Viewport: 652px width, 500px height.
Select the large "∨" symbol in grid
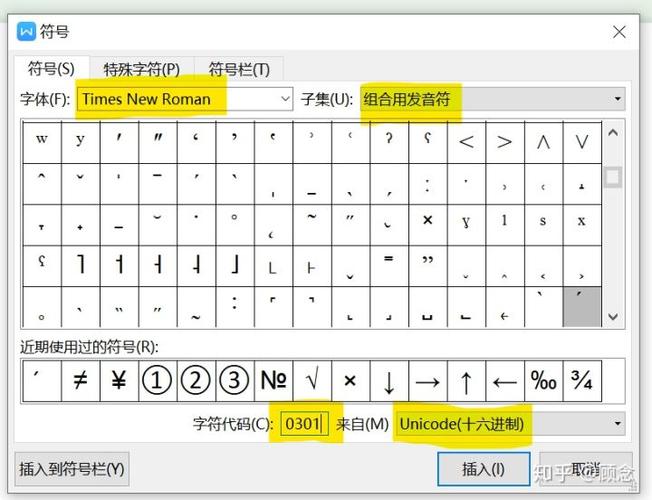pyautogui.click(x=582, y=142)
